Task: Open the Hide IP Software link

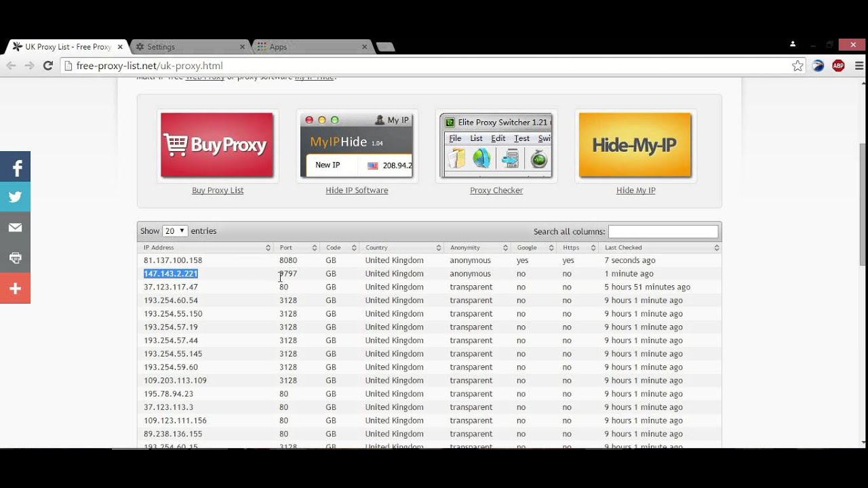Action: [357, 190]
